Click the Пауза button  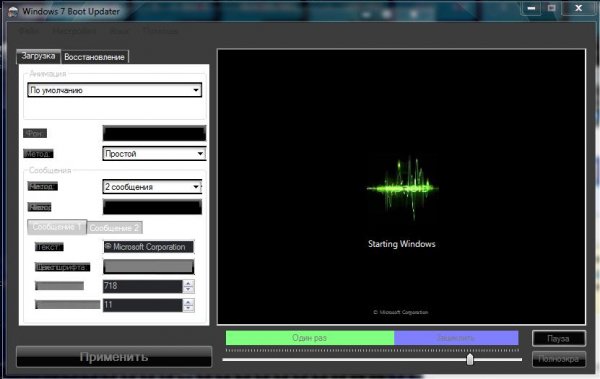pos(559,339)
